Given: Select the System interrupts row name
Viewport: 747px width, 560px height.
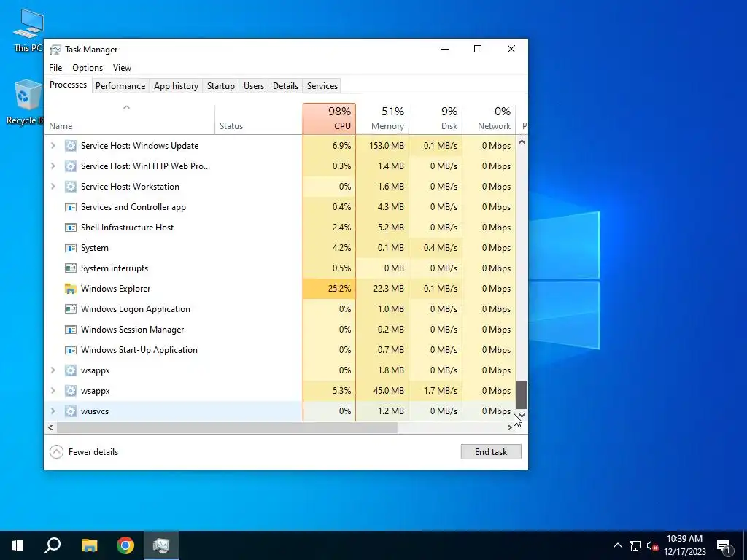Looking at the screenshot, I should click(115, 268).
